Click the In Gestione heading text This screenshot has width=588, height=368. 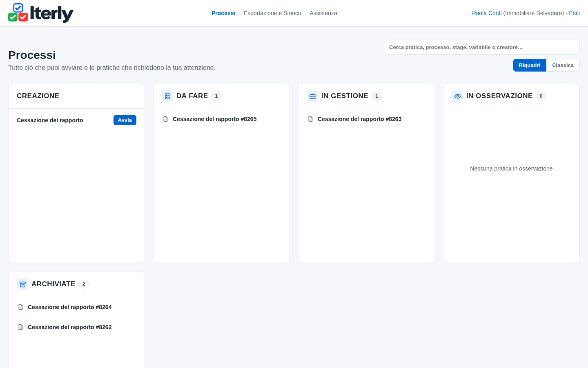tap(345, 96)
